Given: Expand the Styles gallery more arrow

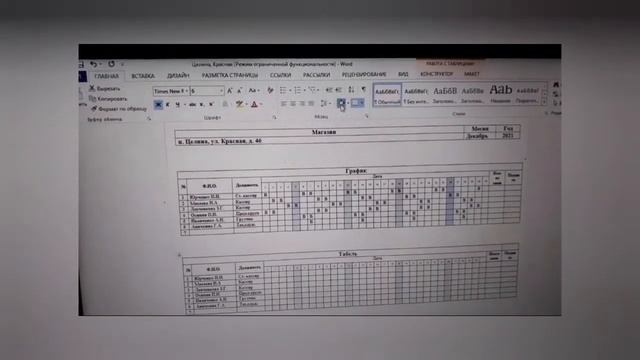Looking at the screenshot, I should pyautogui.click(x=544, y=103).
